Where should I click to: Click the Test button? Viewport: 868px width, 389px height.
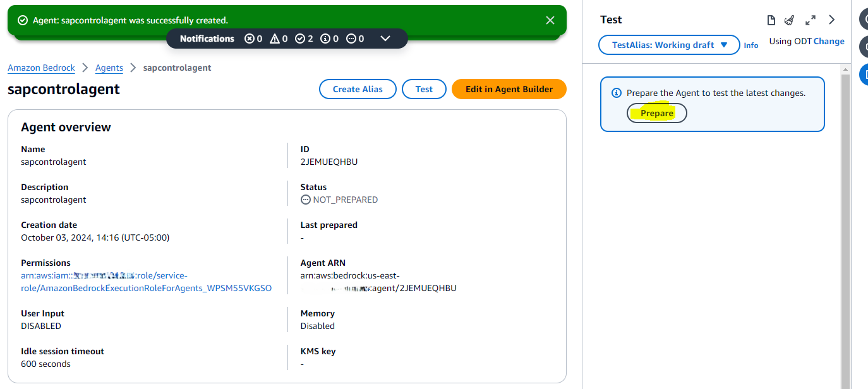[424, 89]
